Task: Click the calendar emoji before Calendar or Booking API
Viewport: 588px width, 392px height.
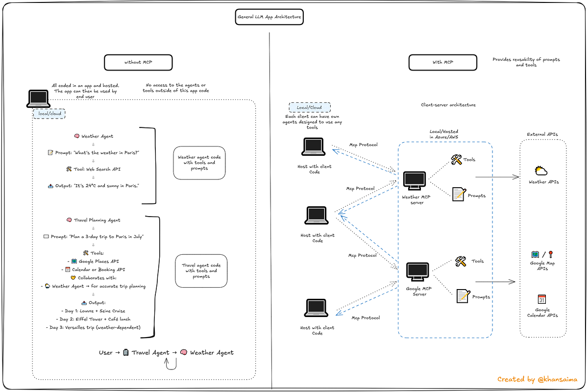Action: 68,269
